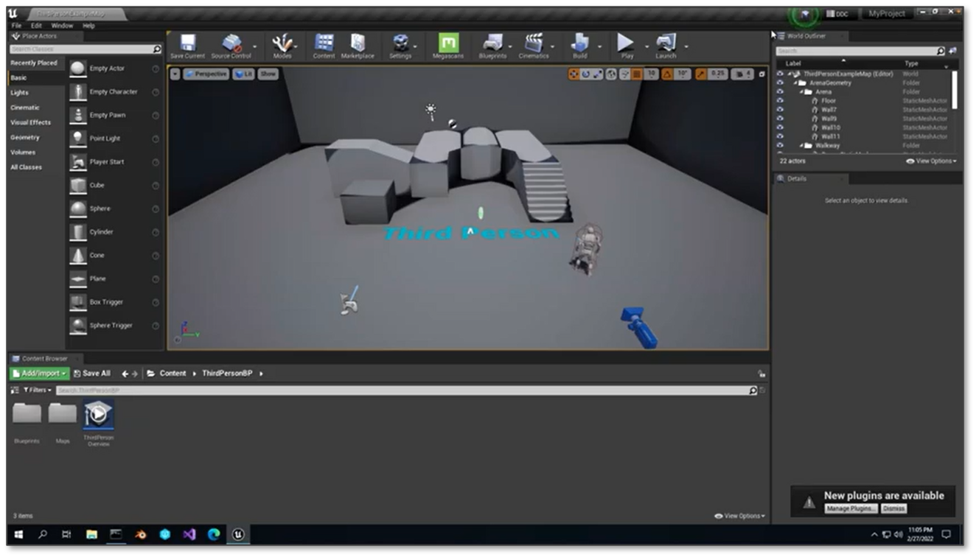Select Box Trigger in Place Actors
The height and width of the screenshot is (560, 979).
tap(114, 302)
